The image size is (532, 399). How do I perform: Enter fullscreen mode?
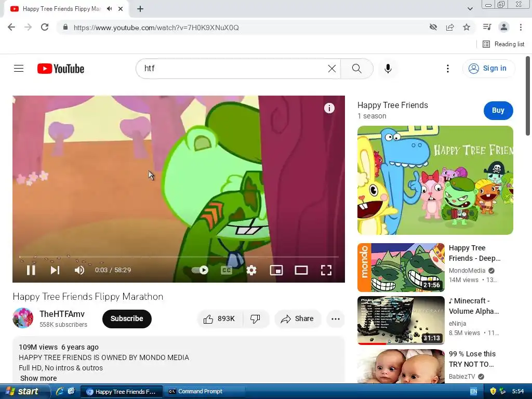click(x=326, y=270)
